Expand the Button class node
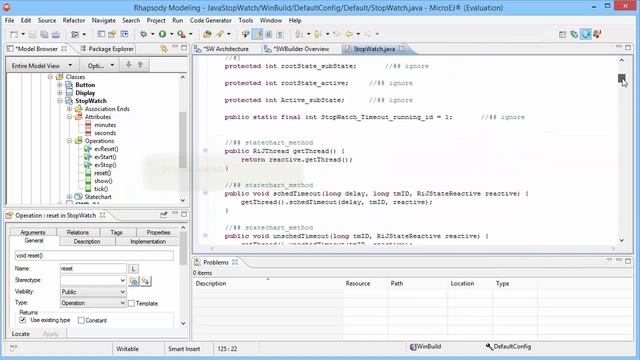The height and width of the screenshot is (360, 640). coord(60,85)
